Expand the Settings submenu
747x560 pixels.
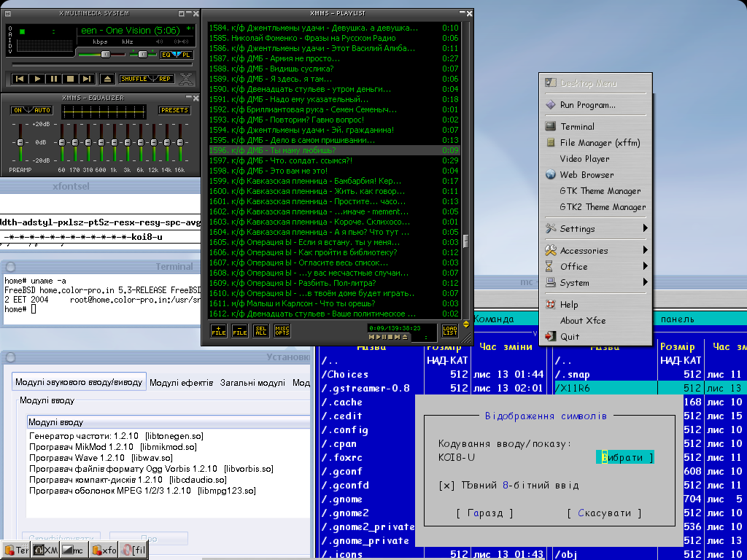click(595, 229)
